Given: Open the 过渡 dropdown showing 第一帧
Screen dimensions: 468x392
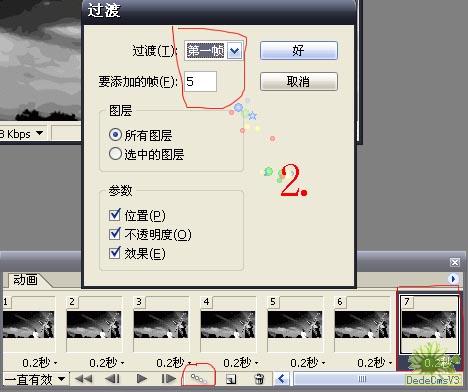Looking at the screenshot, I should point(235,51).
